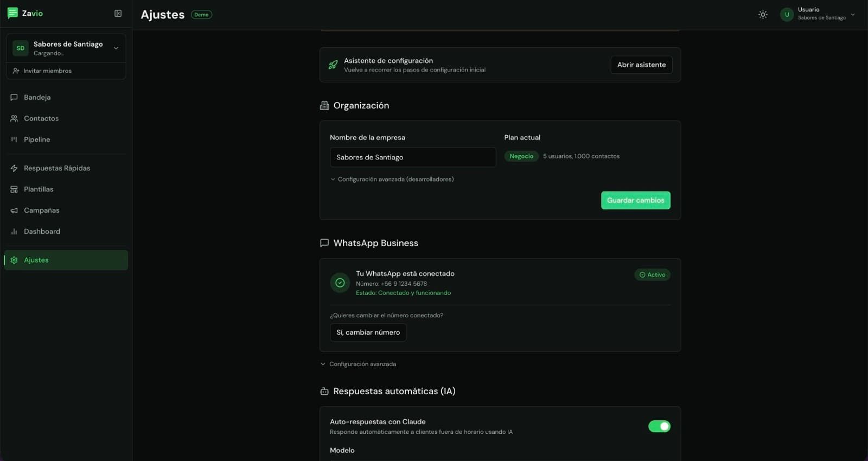Click the Respuestas Rápidas lightning icon
Screen dimensions: 868x461
coord(14,168)
